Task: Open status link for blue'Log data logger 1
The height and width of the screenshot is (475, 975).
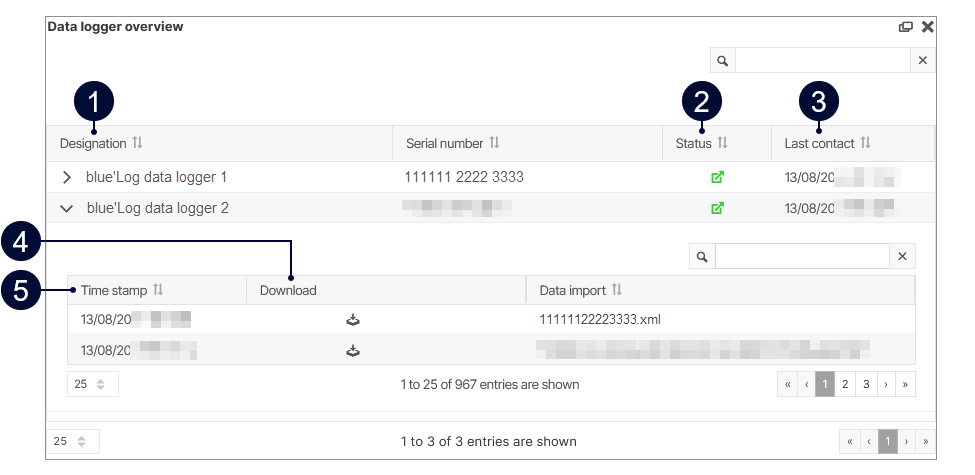Action: tap(716, 178)
